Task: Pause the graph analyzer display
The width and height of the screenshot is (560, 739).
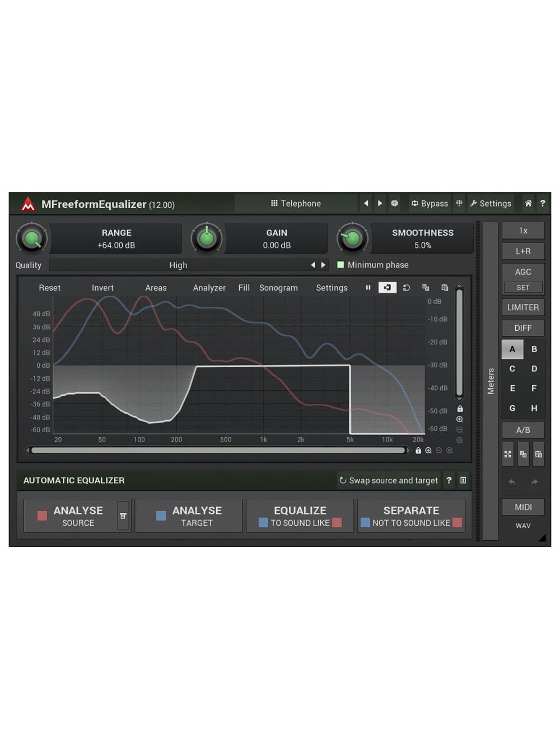Action: point(368,288)
